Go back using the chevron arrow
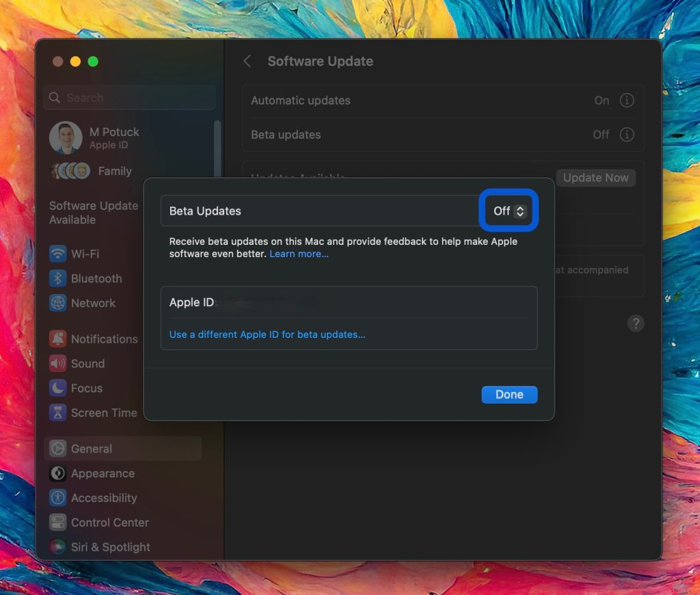The width and height of the screenshot is (700, 595). coord(247,62)
